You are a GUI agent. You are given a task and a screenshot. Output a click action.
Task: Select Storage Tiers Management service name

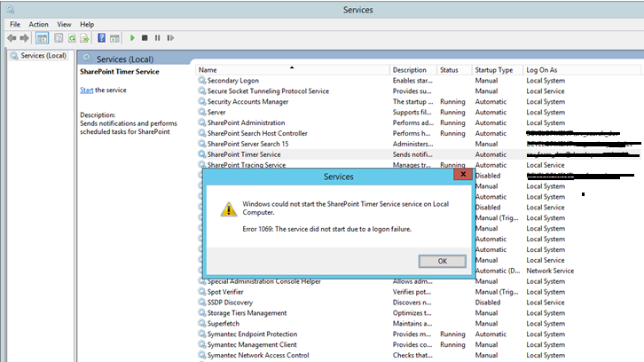pos(247,313)
